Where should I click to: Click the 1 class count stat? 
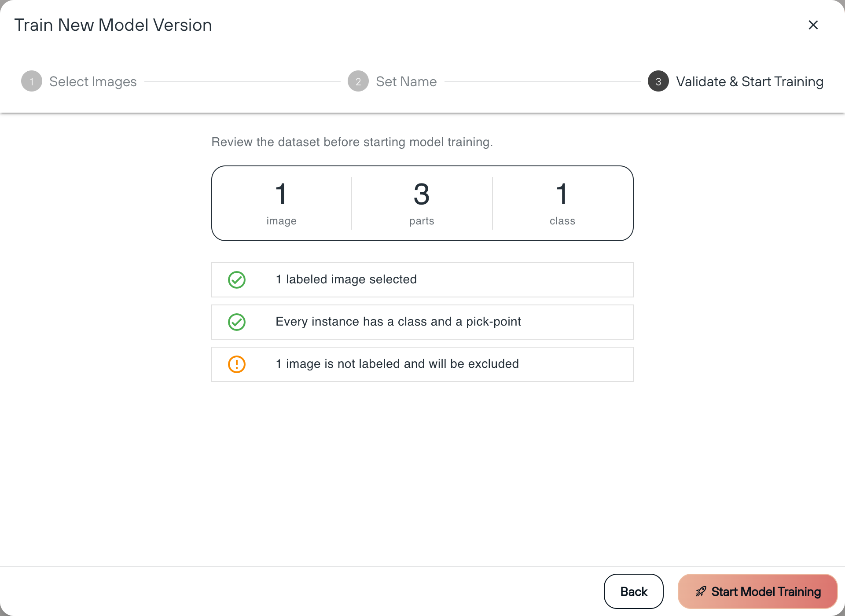562,203
